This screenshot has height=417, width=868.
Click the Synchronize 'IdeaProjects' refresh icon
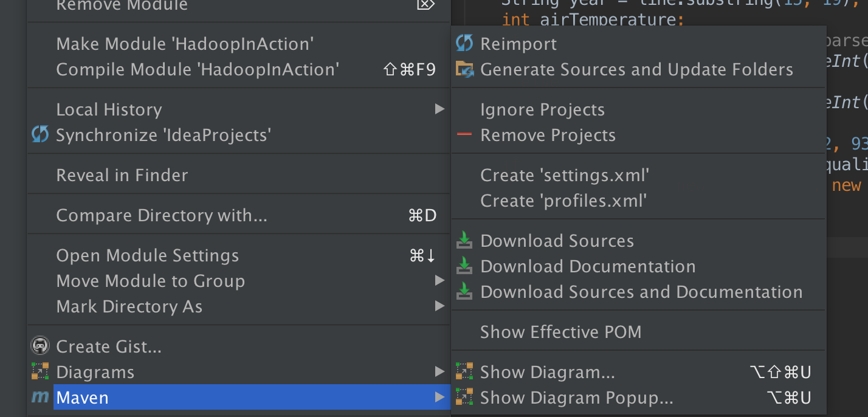(40, 134)
